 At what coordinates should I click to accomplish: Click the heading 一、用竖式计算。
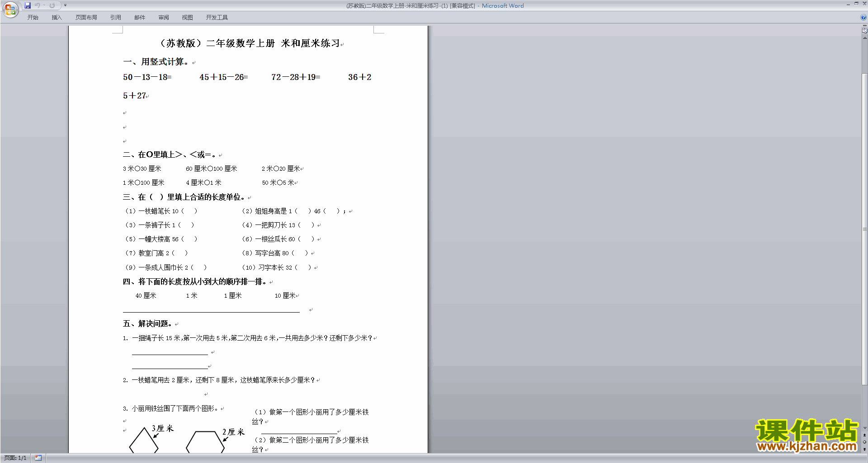click(x=156, y=62)
